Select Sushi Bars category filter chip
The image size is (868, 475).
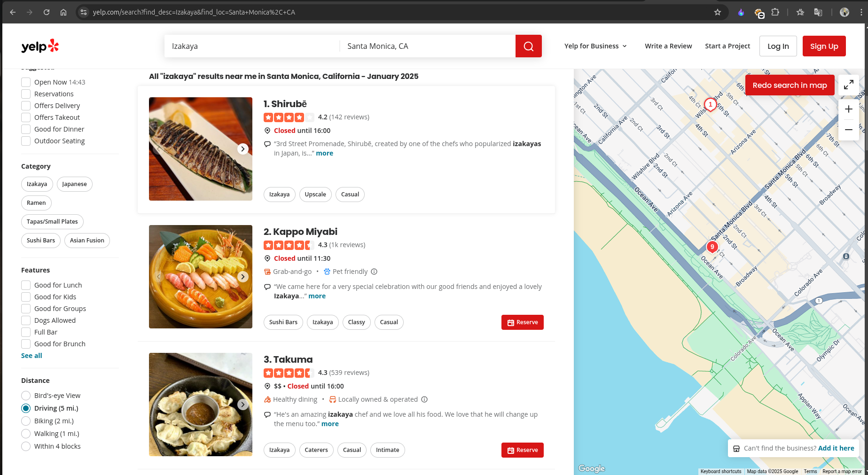coord(41,241)
